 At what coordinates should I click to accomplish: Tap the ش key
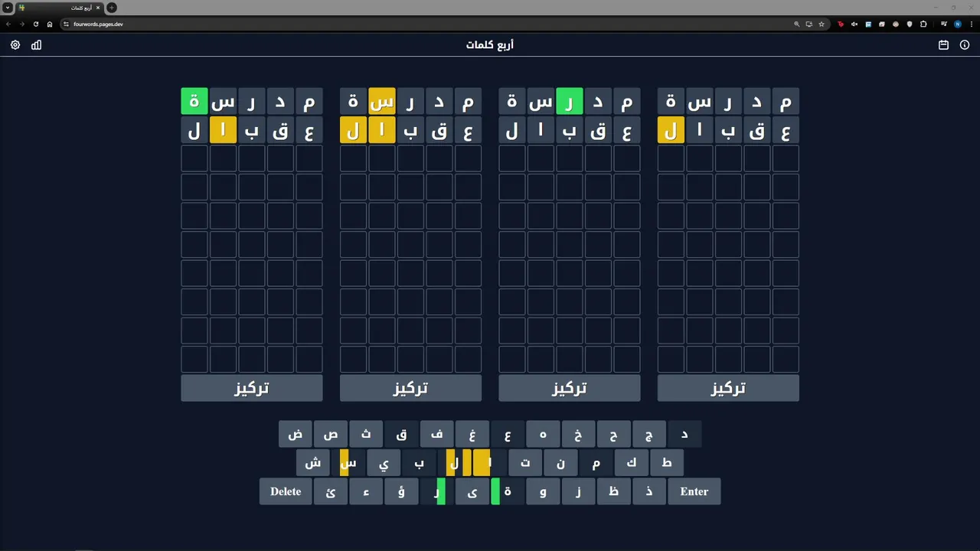[x=313, y=462]
